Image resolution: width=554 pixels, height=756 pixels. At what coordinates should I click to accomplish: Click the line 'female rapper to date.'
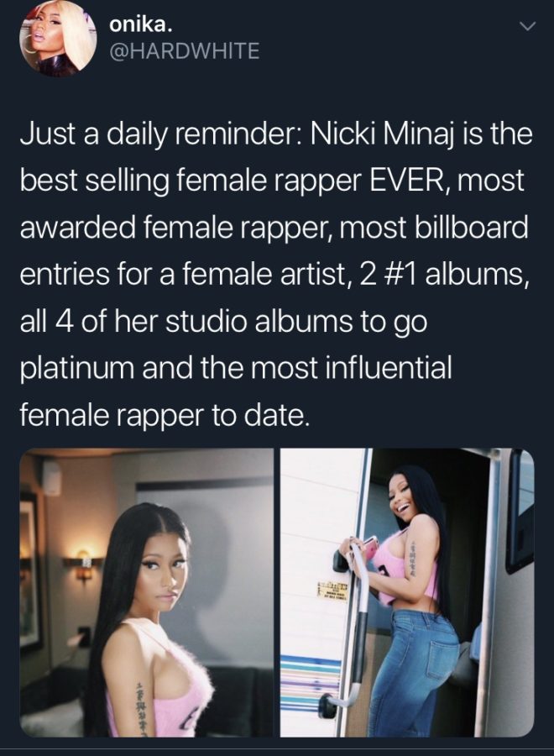click(163, 415)
